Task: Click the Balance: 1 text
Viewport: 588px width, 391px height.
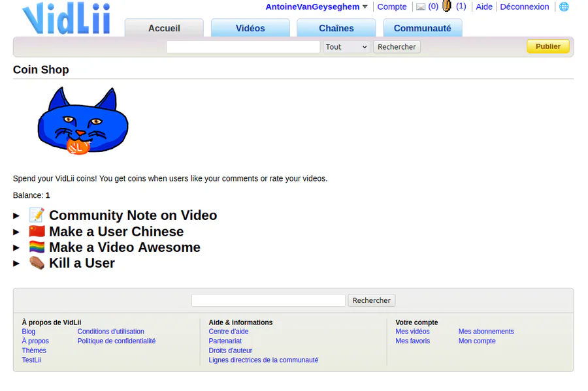Action: point(31,195)
